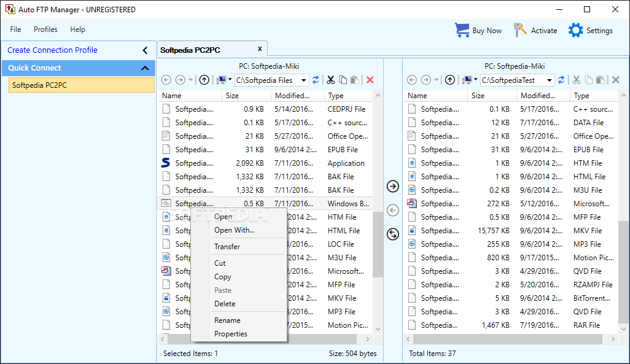This screenshot has height=364, width=630.
Task: Click the Paste icon in left pane toolbar
Action: [355, 80]
